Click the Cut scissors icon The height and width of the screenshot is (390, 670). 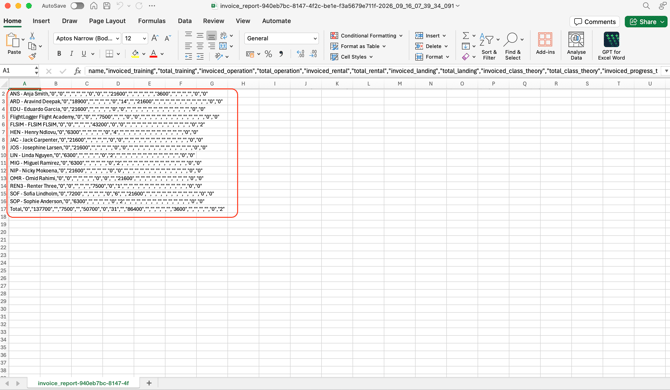[x=32, y=36]
